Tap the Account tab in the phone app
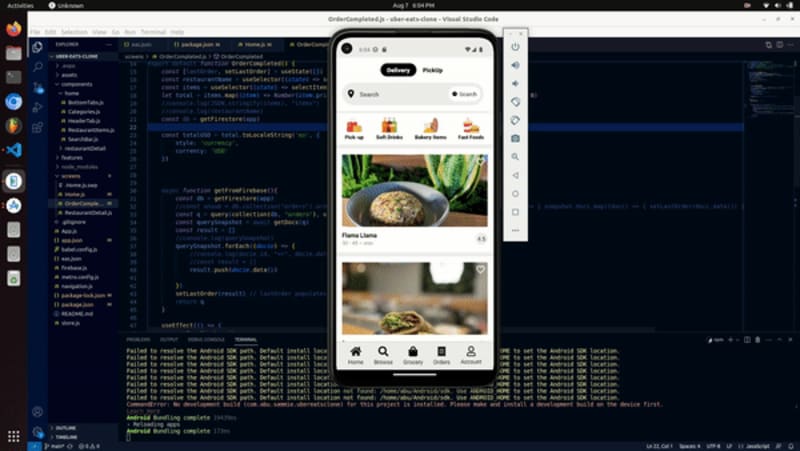Viewport: 800px width, 451px height. (471, 355)
